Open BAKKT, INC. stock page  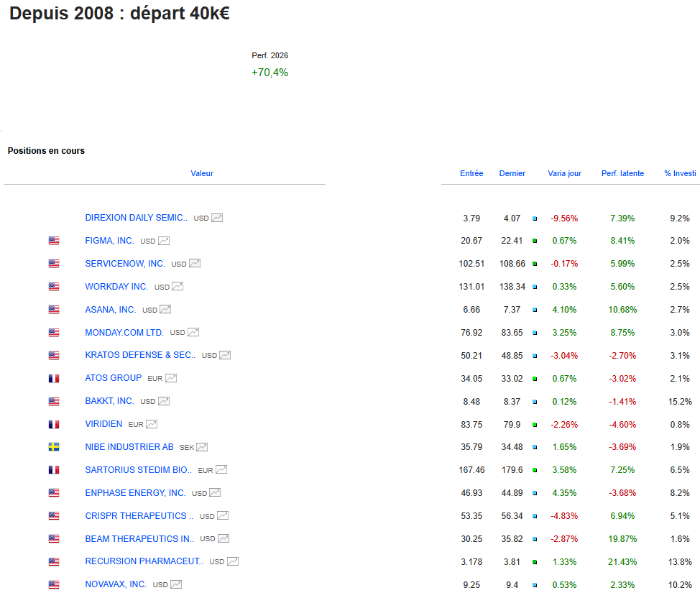[109, 401]
